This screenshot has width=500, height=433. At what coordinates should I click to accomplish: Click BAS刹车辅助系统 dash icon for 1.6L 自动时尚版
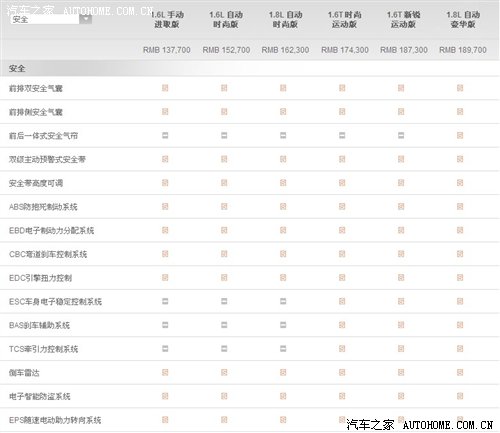coord(224,325)
